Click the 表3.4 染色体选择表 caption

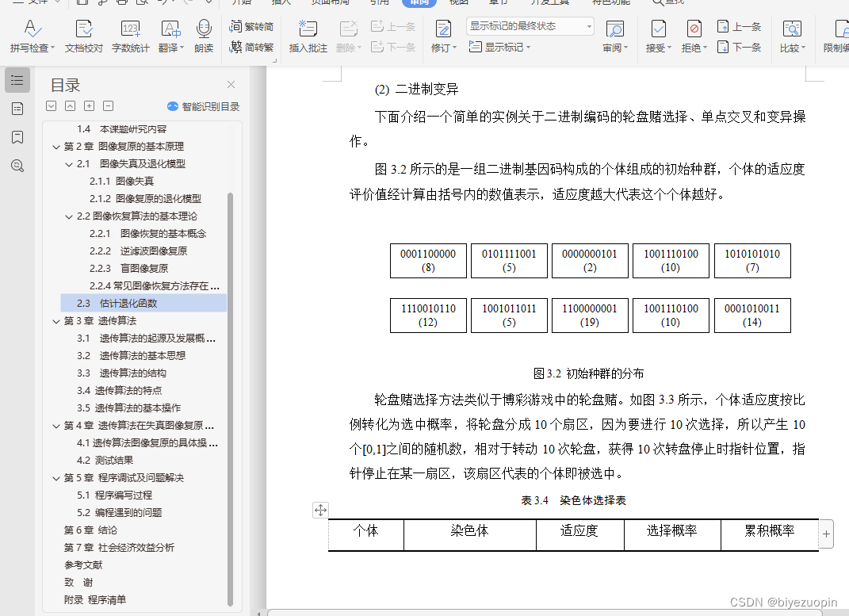573,500
